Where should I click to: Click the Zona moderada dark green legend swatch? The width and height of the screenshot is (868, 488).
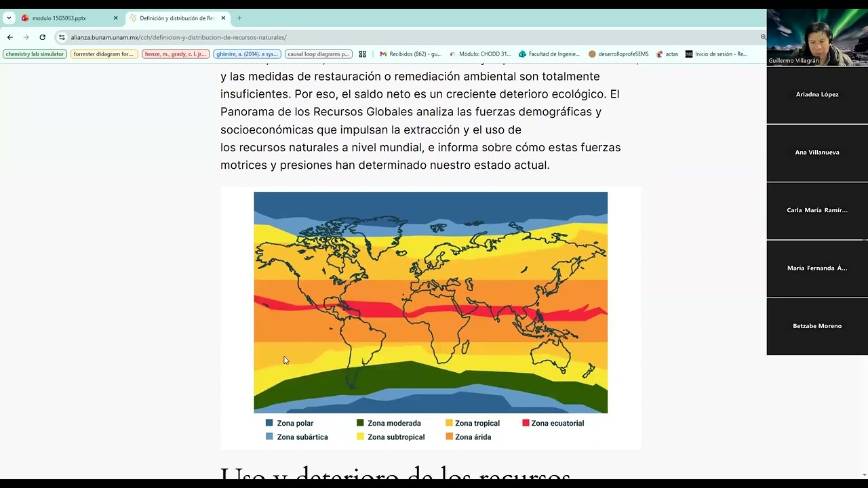coord(360,423)
